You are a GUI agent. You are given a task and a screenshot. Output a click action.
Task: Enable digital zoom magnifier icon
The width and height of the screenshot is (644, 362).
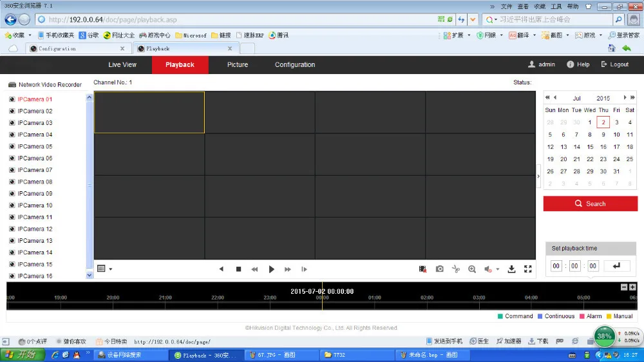coord(472,269)
